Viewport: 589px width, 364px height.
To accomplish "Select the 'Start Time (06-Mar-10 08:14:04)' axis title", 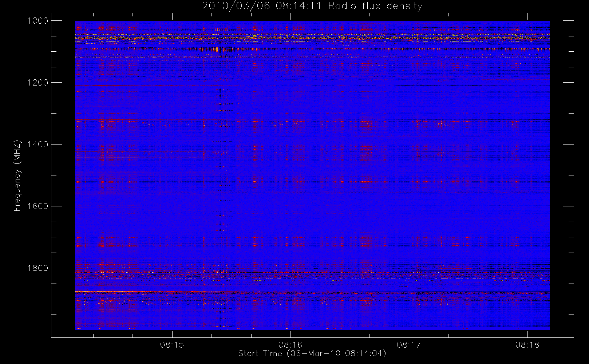I will point(312,353).
